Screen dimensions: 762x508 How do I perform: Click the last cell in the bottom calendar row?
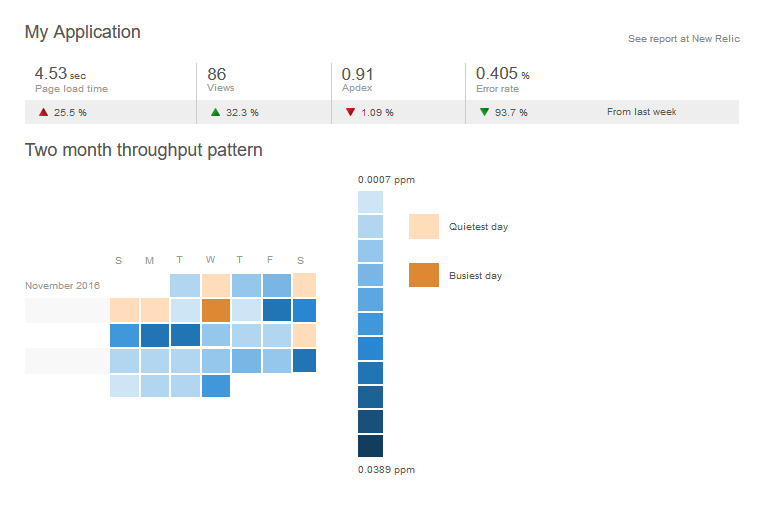pyautogui.click(x=216, y=385)
